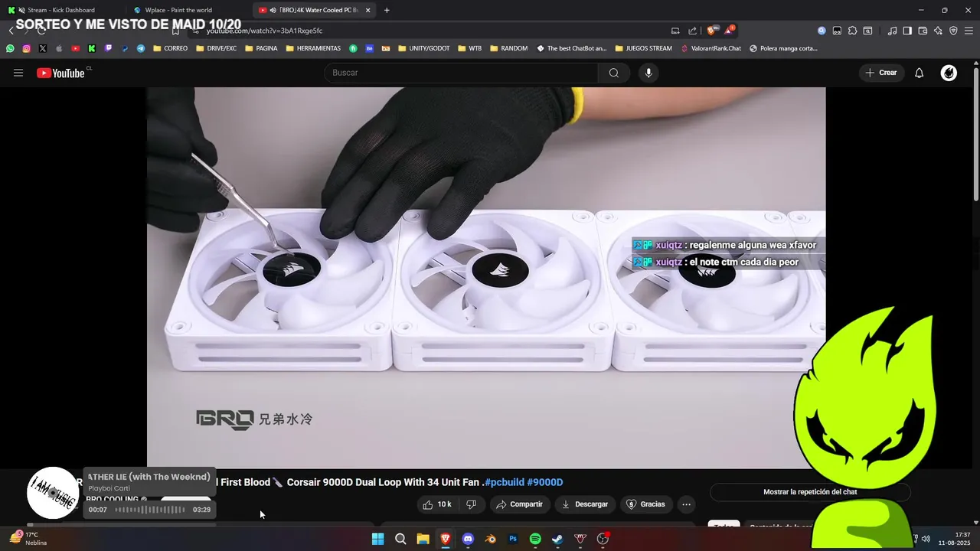The width and height of the screenshot is (980, 551).
Task: Open the Kick bookmark icon
Action: pos(92,48)
